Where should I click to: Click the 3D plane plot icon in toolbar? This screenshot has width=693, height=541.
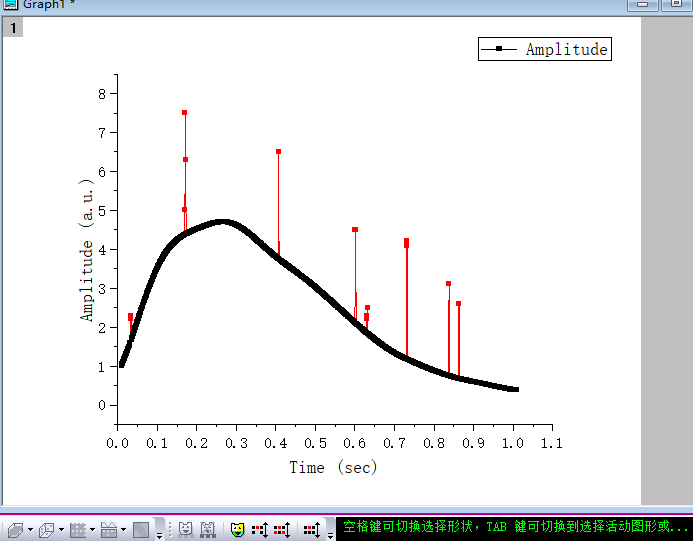pos(15,529)
